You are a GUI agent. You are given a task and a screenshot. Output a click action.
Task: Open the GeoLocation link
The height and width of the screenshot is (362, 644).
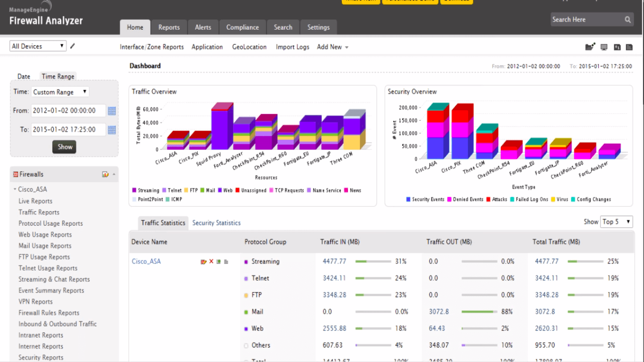(249, 47)
